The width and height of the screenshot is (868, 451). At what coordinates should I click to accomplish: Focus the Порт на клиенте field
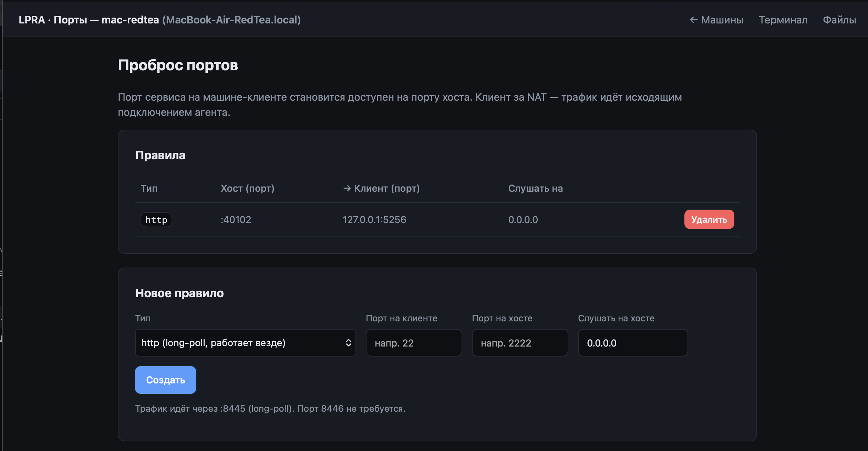pyautogui.click(x=414, y=343)
